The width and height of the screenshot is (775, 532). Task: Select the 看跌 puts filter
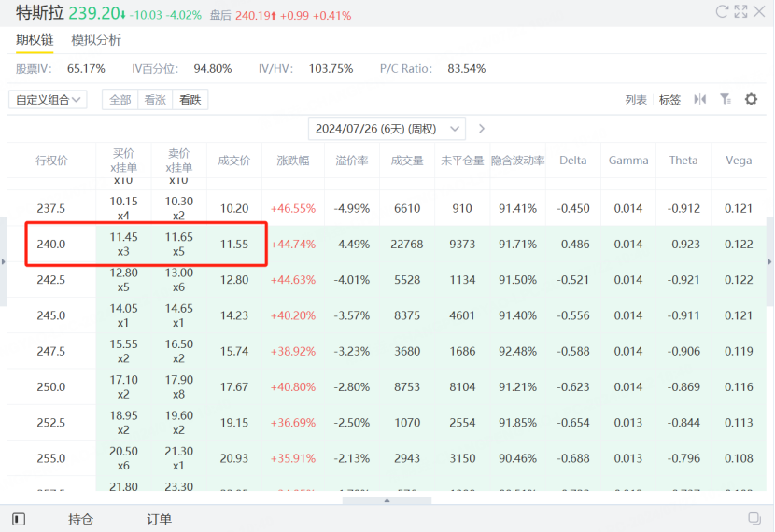click(x=190, y=100)
